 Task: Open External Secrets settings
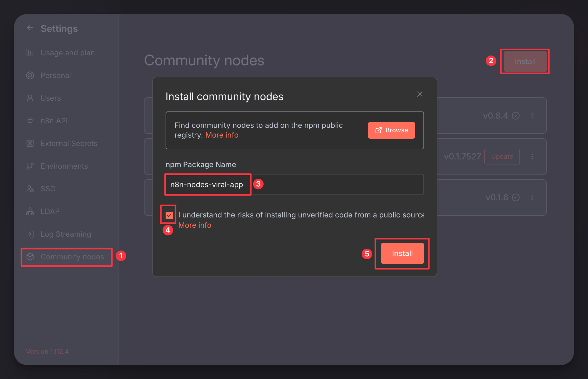click(x=69, y=143)
